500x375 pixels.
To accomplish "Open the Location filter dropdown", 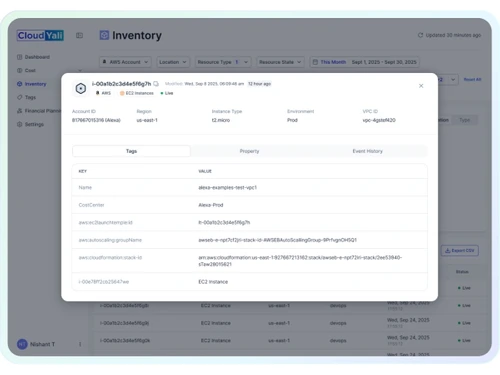I will [173, 62].
